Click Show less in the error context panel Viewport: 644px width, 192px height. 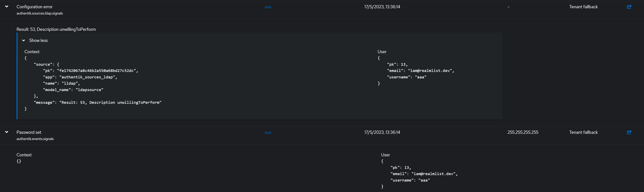tap(38, 40)
